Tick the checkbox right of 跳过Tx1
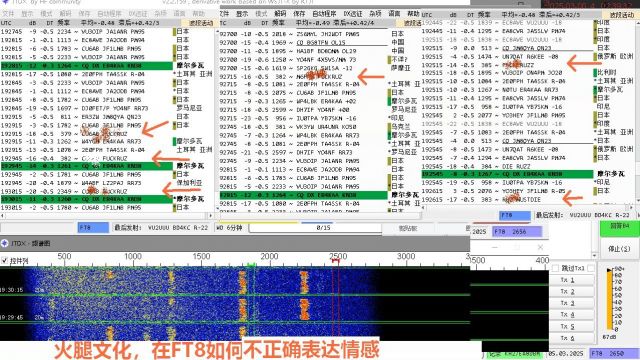Screen dimensions: 640x360 tap(591, 268)
